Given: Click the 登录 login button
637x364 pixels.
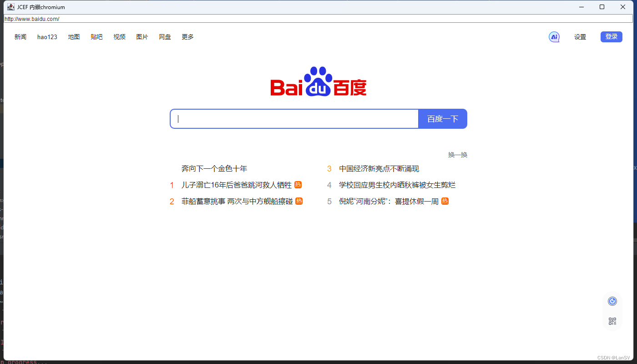Looking at the screenshot, I should point(612,37).
